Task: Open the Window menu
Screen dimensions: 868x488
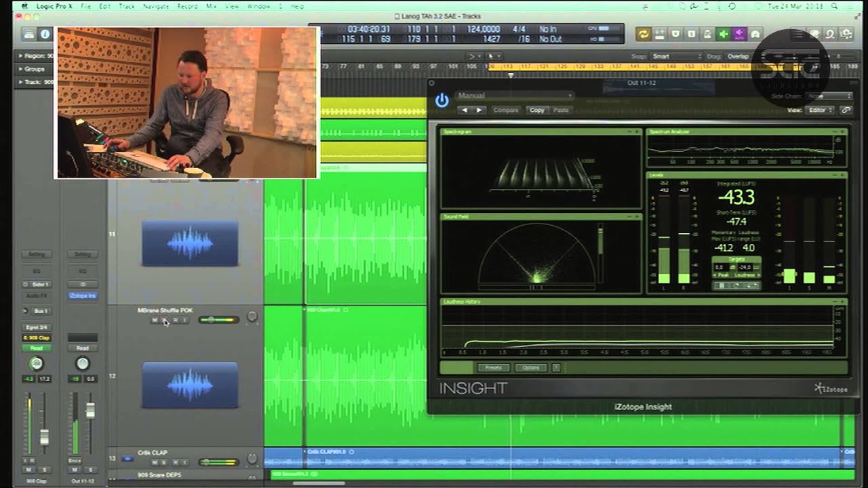Action: 258,6
